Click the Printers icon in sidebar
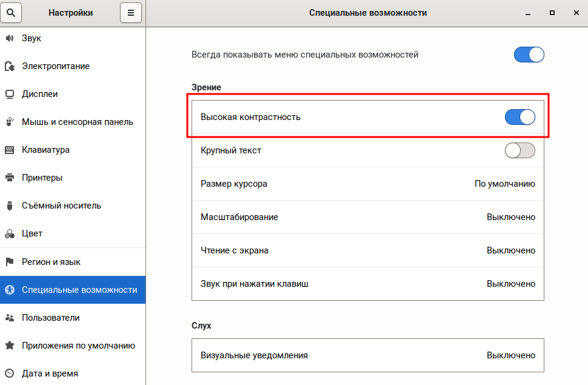588x385 pixels. [x=9, y=178]
